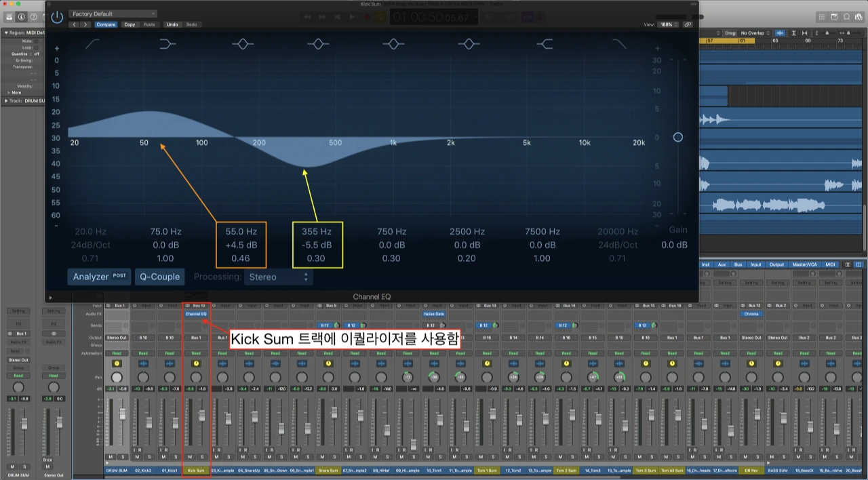Open the Processing Stereo dropdown
868x480 pixels.
click(x=280, y=277)
